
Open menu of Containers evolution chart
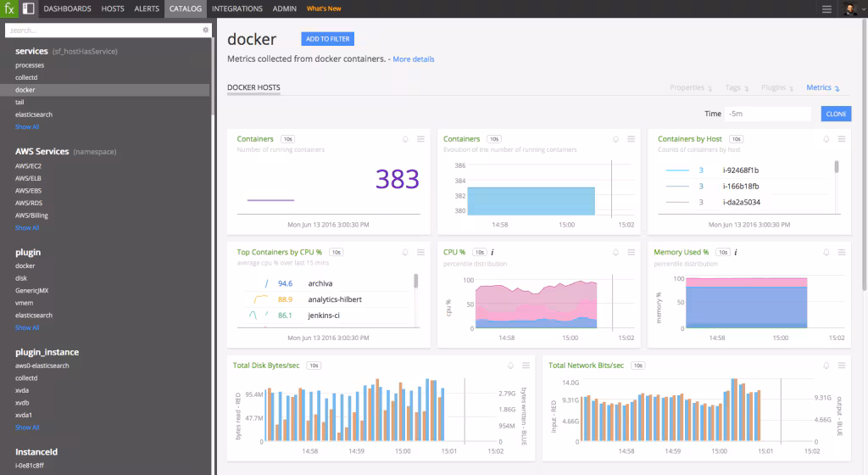point(631,139)
